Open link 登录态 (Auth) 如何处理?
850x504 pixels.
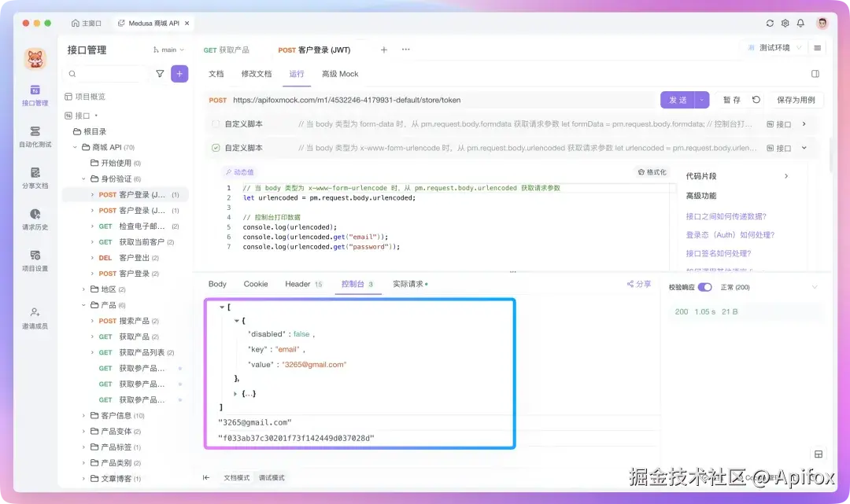click(730, 235)
